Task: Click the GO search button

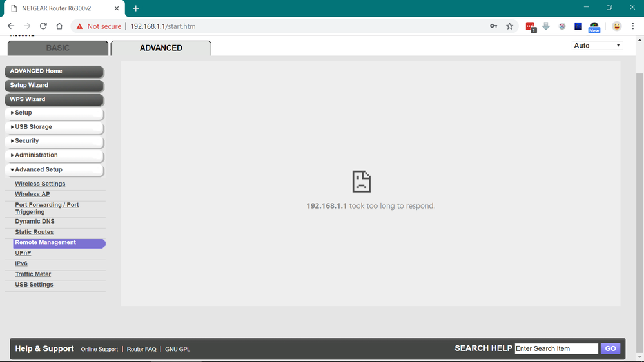Action: point(610,348)
